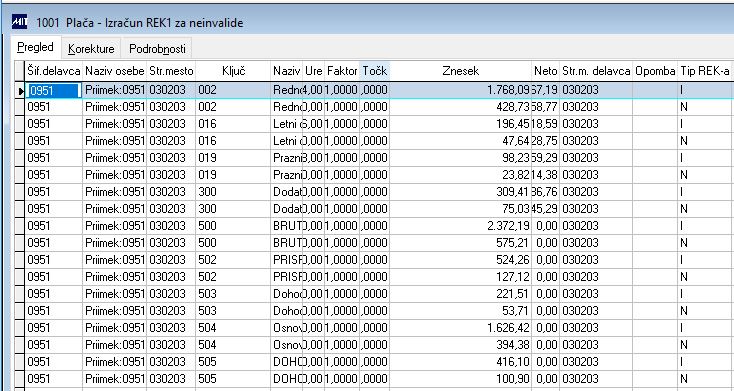Click REK type I in the 196,45 row
This screenshot has width=734, height=391.
click(705, 124)
